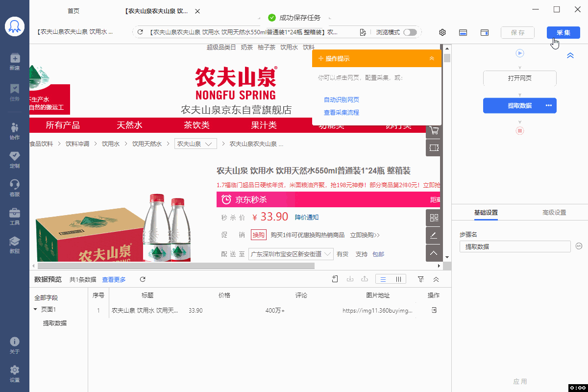Open the 工具 toolbox sidebar icon
Viewport: 588px width, 392px height.
point(15,216)
